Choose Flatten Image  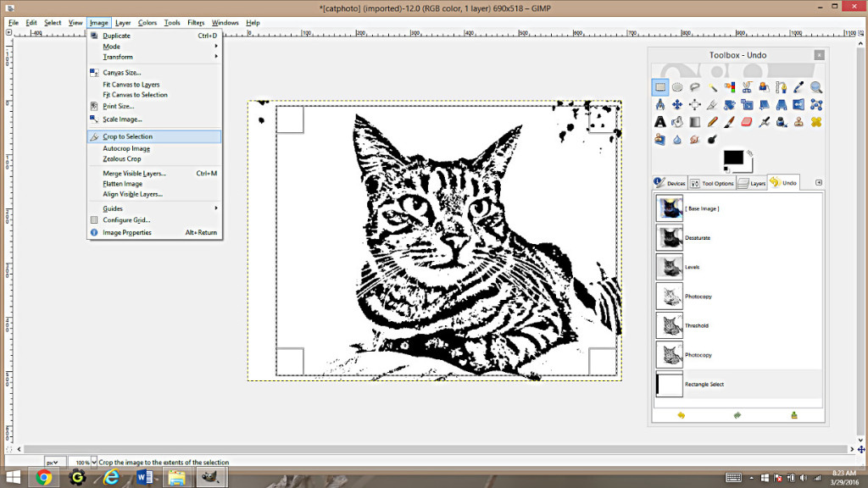(123, 183)
